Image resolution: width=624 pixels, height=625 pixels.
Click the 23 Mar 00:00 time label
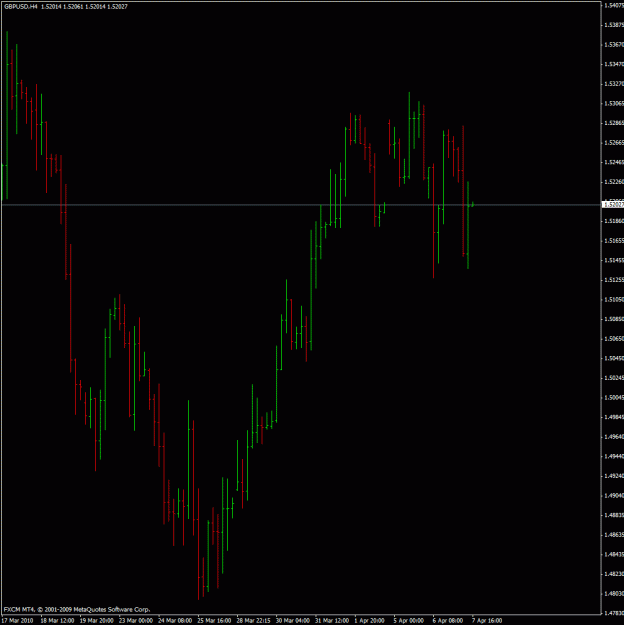coord(136,621)
